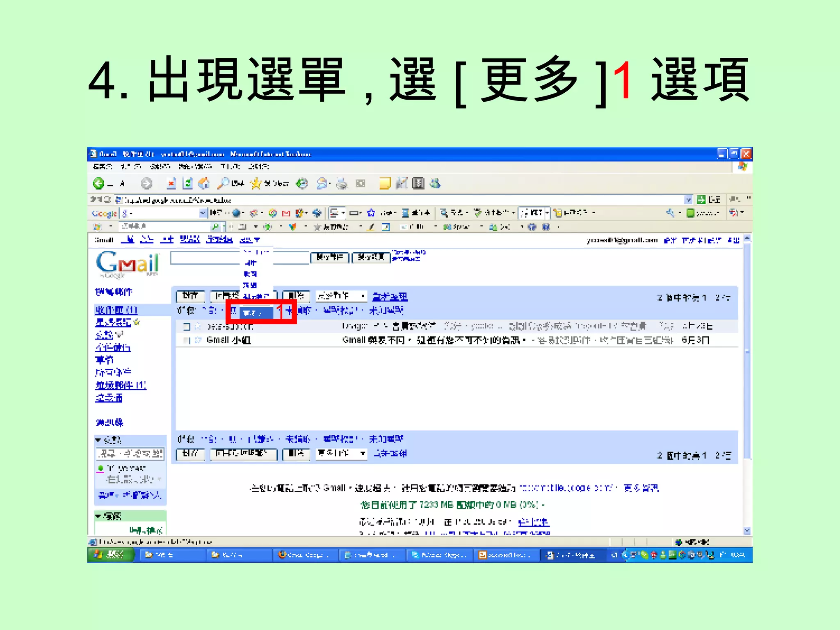This screenshot has width=840, height=630.
Task: Click the Sign out link at top right
Action: [734, 240]
